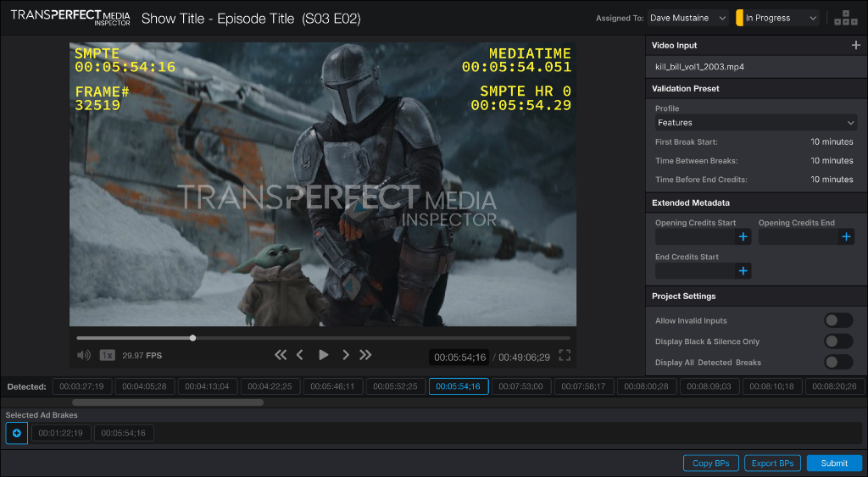Enable the Allow Invalid Inputs toggle
The width and height of the screenshot is (868, 477).
pos(838,320)
